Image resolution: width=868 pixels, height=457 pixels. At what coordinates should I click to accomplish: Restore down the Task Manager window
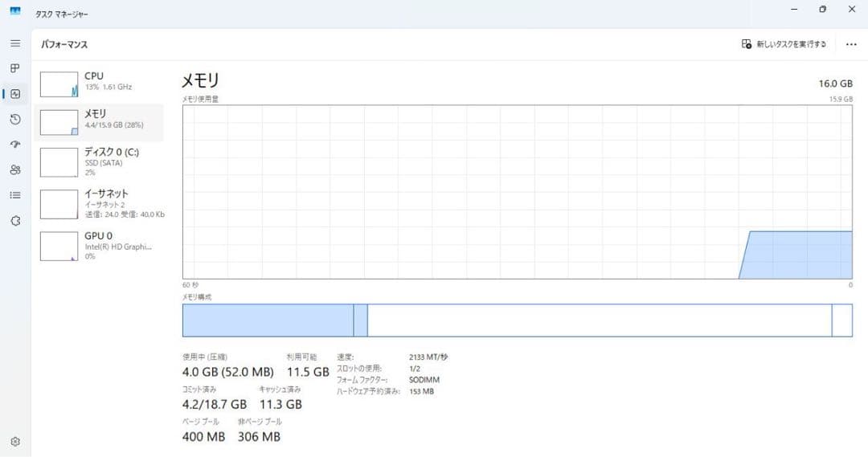823,10
